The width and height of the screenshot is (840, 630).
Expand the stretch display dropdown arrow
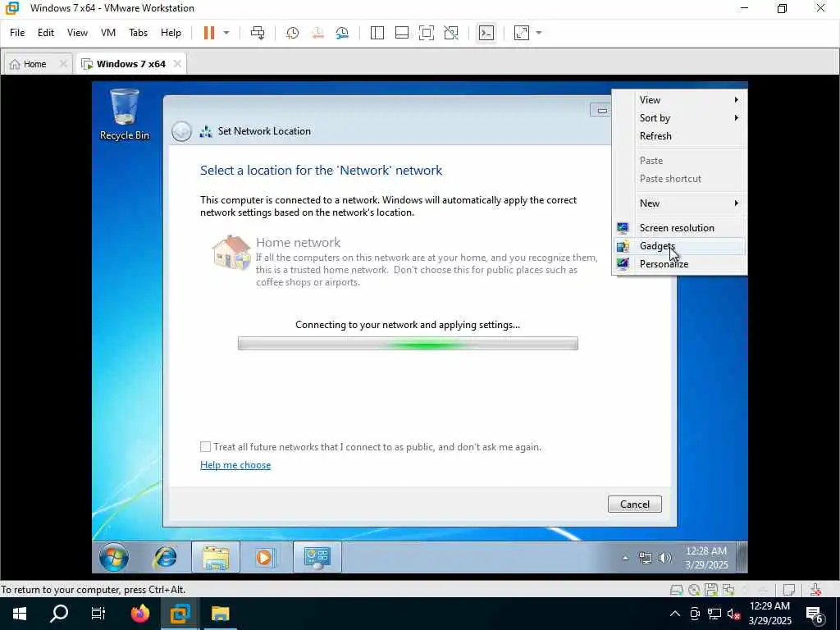click(539, 33)
